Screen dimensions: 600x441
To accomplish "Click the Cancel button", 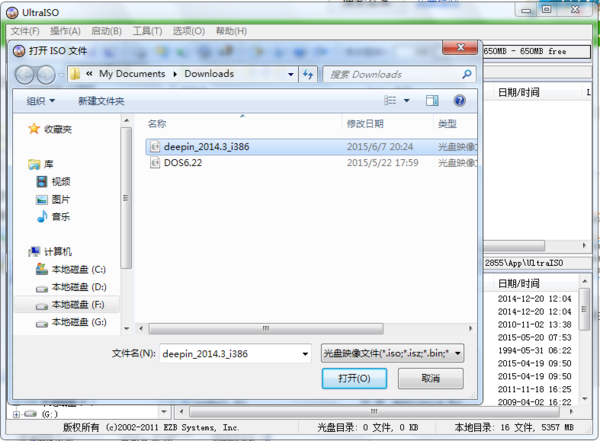I will 430,378.
